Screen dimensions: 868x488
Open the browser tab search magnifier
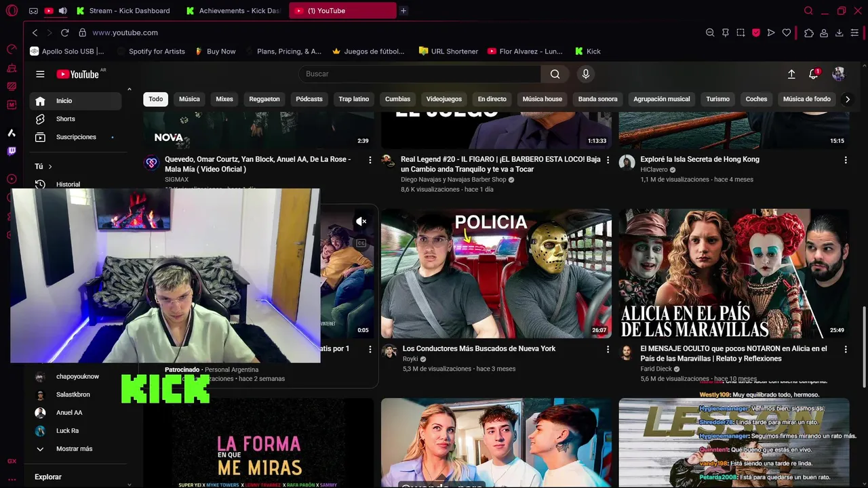pyautogui.click(x=808, y=11)
